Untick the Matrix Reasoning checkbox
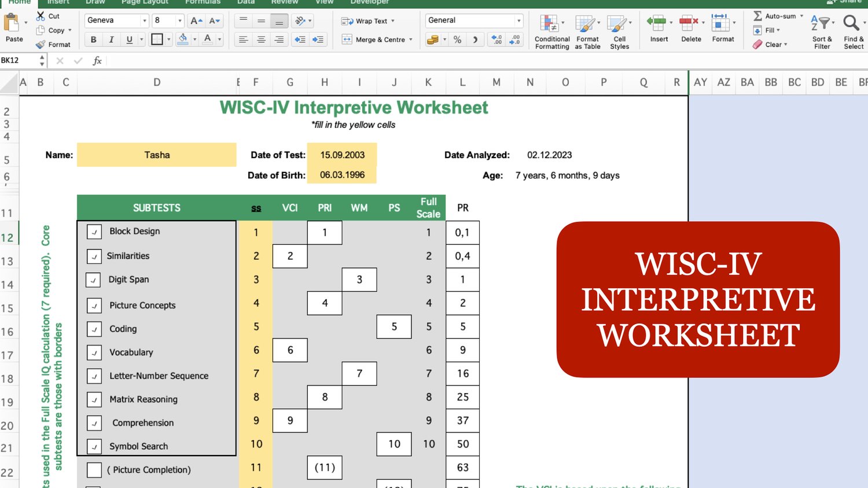The width and height of the screenshot is (868, 488). pos(94,399)
